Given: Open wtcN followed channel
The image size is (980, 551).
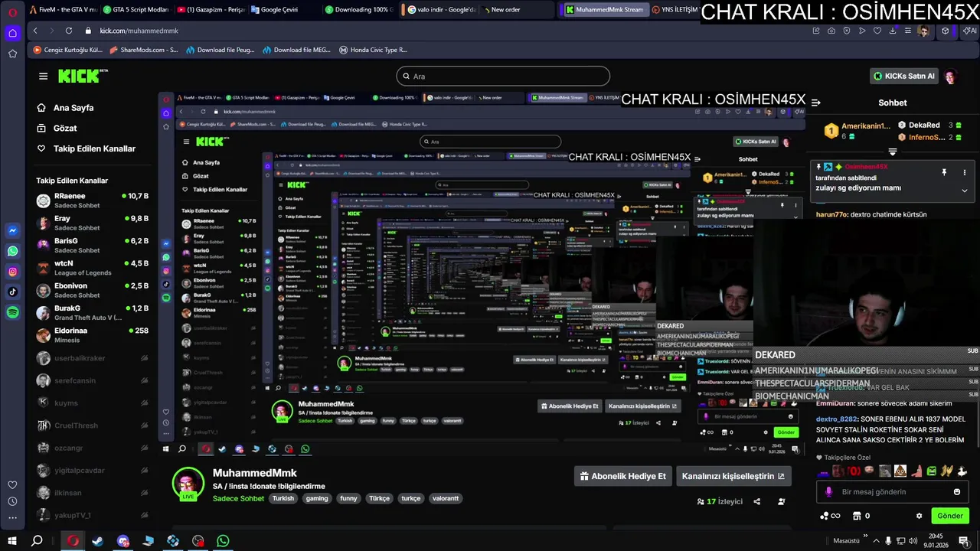Looking at the screenshot, I should 92,268.
